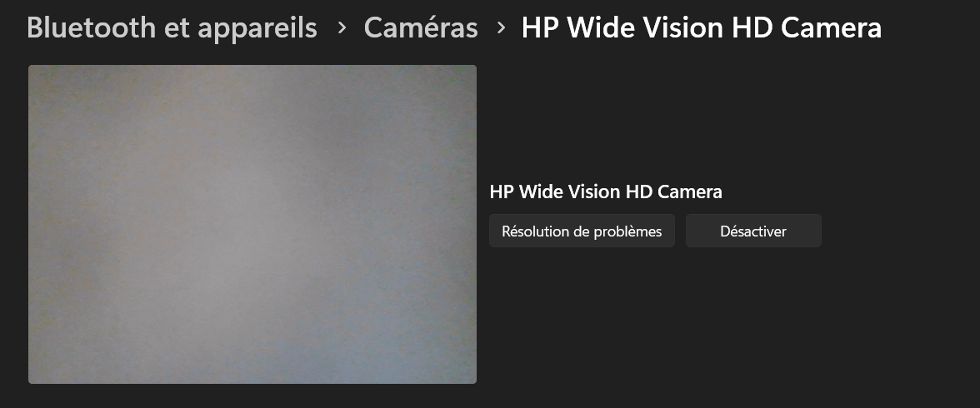The image size is (980, 408).
Task: Click the HP Wide Vision HD Camera device label
Action: point(606,192)
